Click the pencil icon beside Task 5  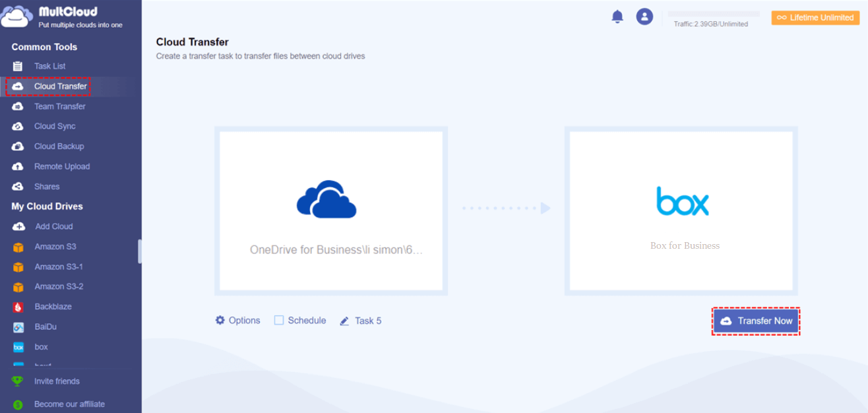(x=344, y=321)
